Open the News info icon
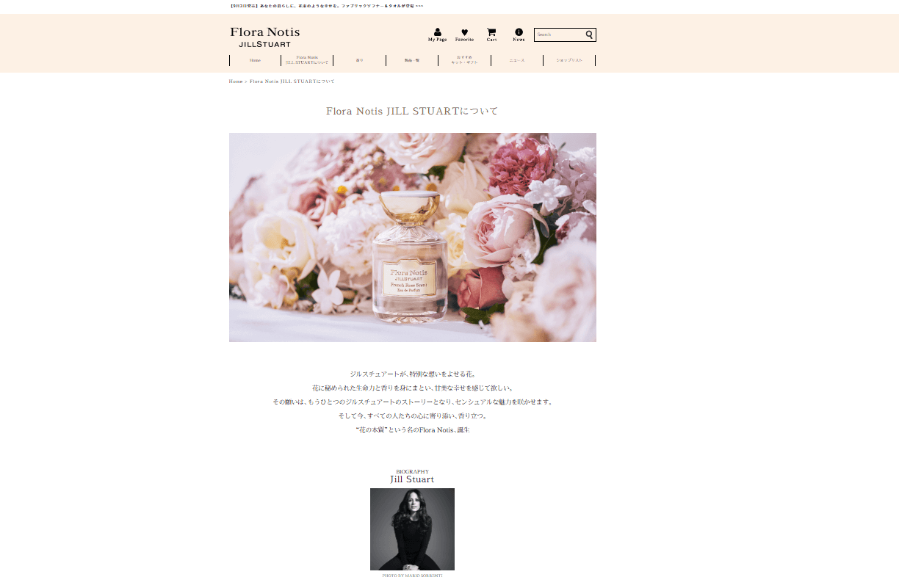899x588 pixels. [x=519, y=35]
